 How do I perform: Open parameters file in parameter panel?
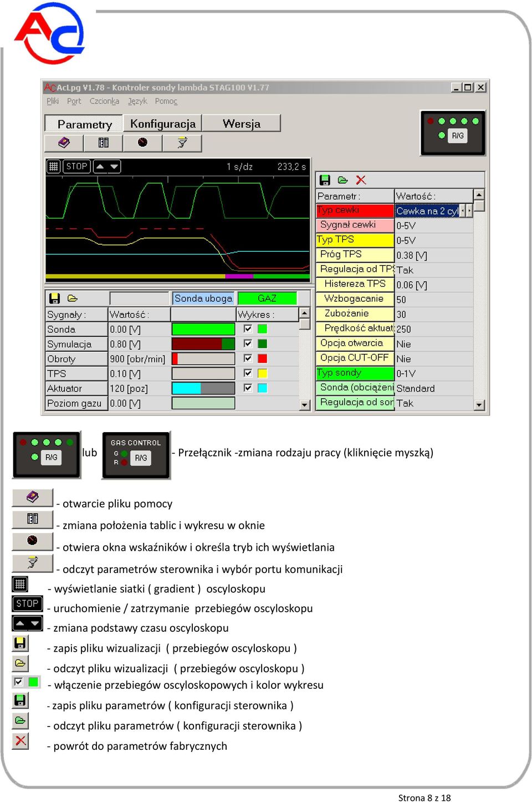pyautogui.click(x=343, y=180)
